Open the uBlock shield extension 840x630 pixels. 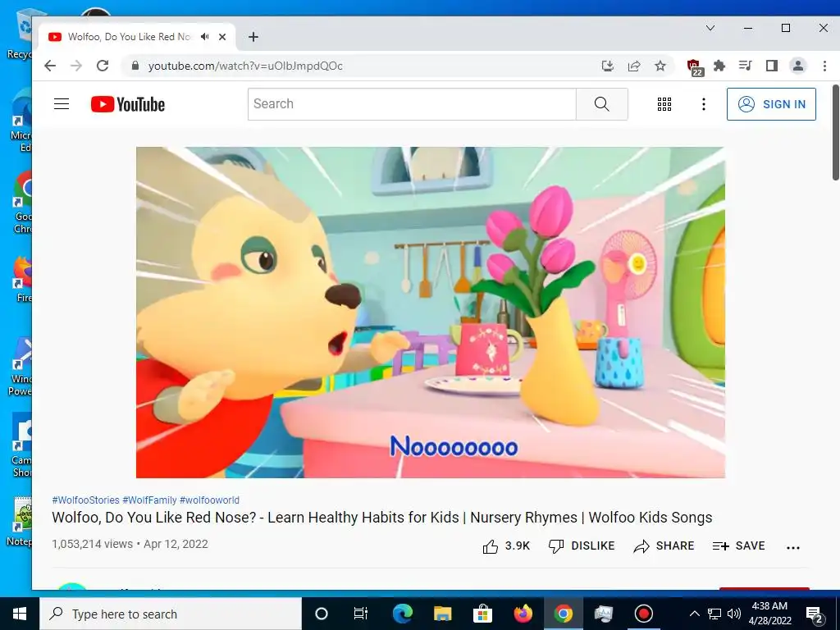pyautogui.click(x=694, y=67)
